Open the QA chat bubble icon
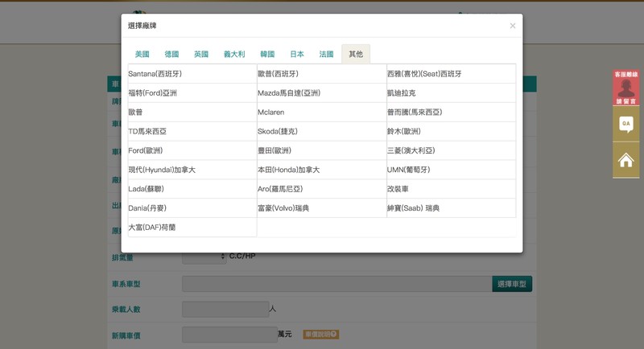This screenshot has height=349, width=644. click(626, 125)
